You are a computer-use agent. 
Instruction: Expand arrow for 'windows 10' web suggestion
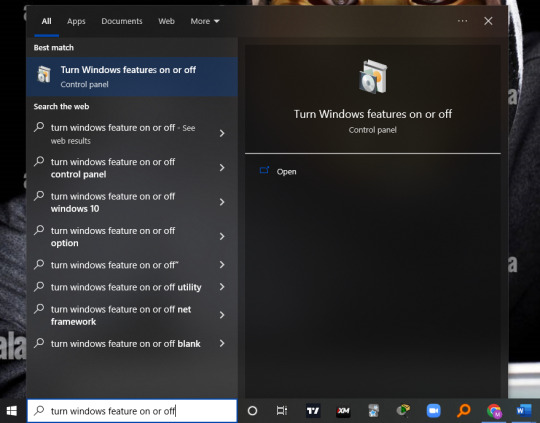222,202
